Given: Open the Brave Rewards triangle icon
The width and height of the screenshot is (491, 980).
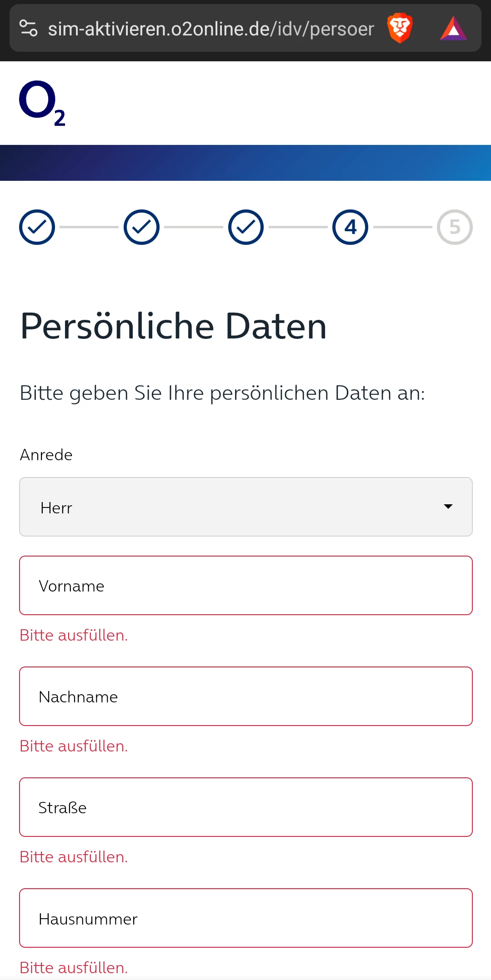Looking at the screenshot, I should coord(453,29).
